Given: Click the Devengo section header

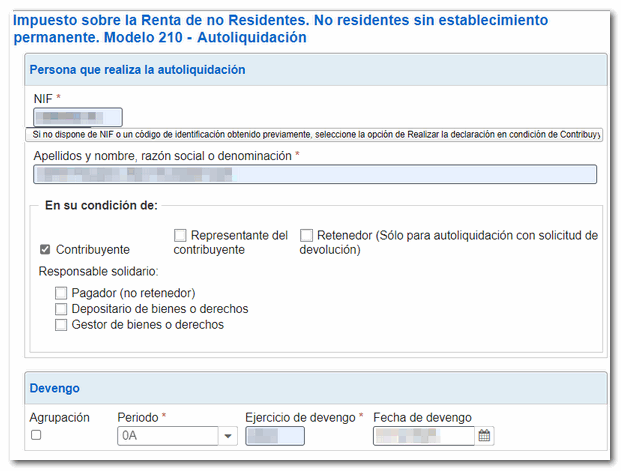Looking at the screenshot, I should [55, 388].
